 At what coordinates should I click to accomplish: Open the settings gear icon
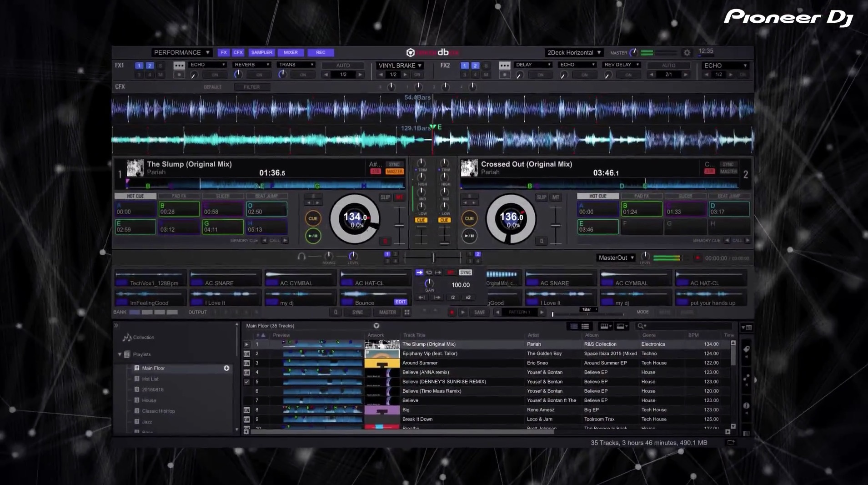click(x=687, y=53)
